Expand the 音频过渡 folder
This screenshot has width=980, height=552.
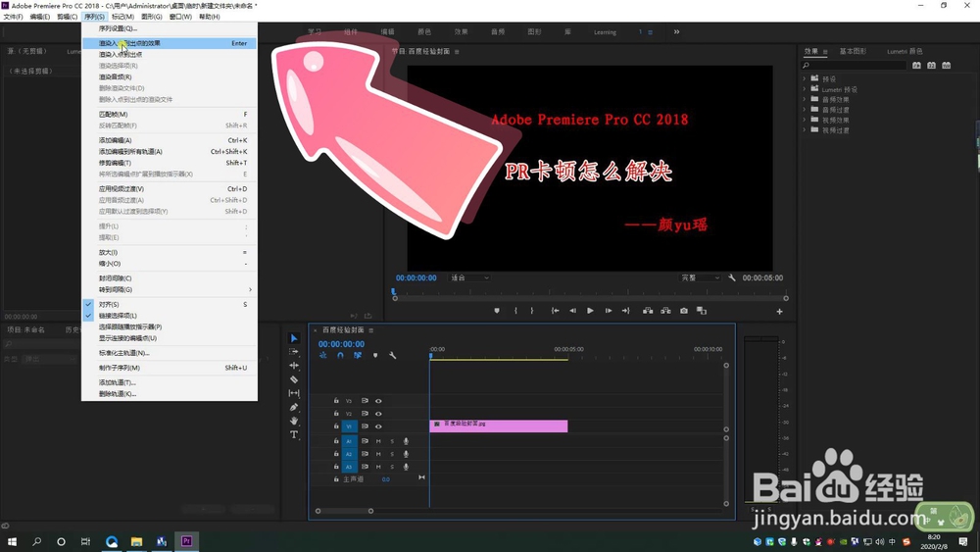(x=805, y=110)
